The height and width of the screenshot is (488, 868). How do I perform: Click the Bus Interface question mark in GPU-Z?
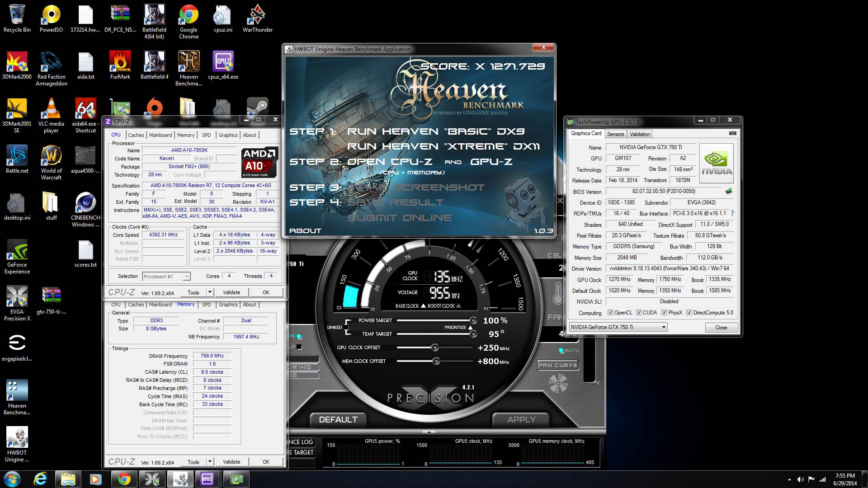click(732, 213)
